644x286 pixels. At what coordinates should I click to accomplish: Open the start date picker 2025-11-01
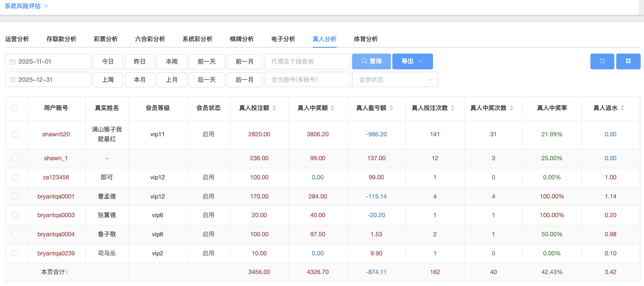tap(48, 62)
